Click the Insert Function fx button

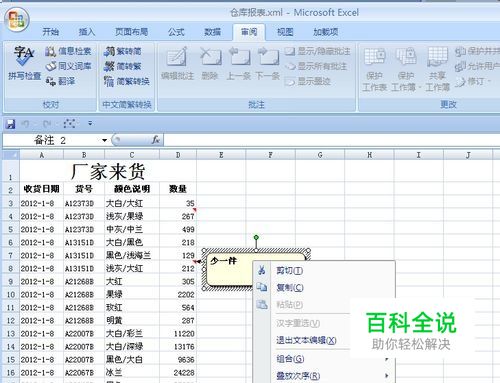pos(155,140)
